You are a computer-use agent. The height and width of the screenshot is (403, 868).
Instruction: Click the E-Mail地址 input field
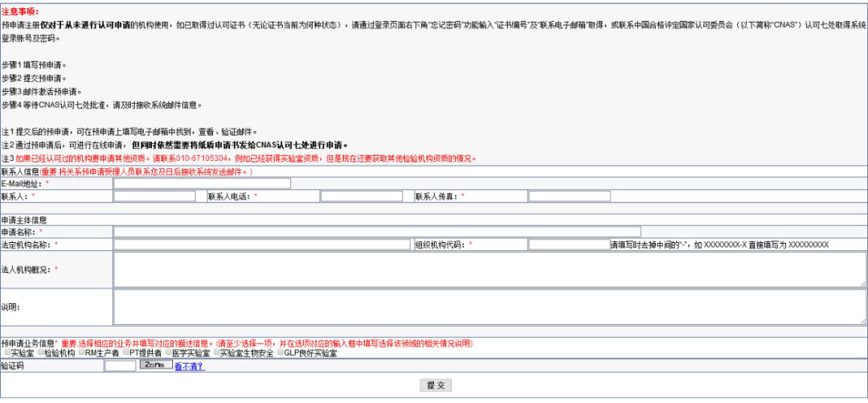[x=202, y=183]
